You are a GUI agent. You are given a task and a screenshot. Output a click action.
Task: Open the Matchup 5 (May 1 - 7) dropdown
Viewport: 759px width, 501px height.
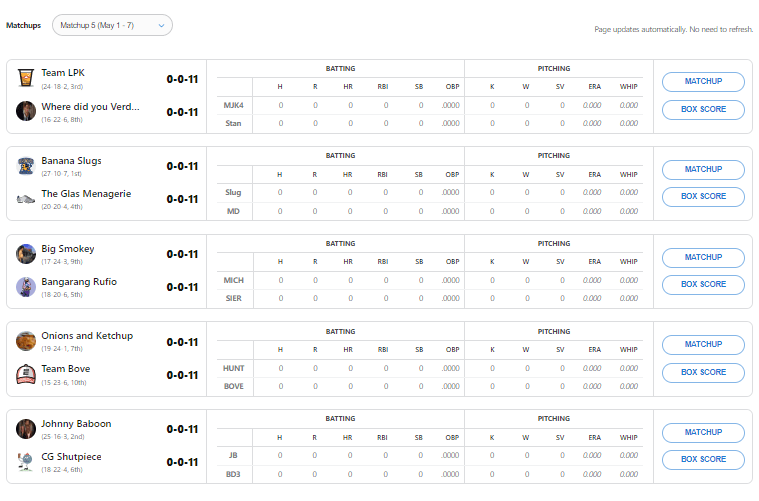pos(112,25)
